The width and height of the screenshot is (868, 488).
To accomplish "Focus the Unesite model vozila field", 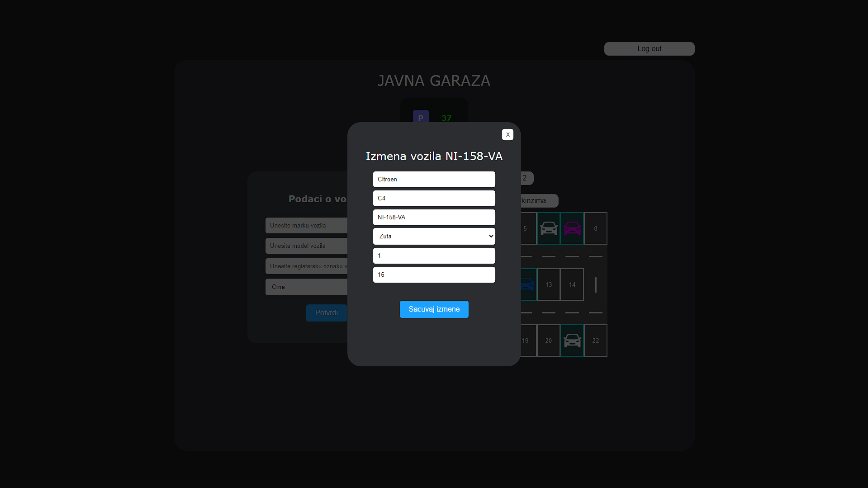I will click(306, 246).
